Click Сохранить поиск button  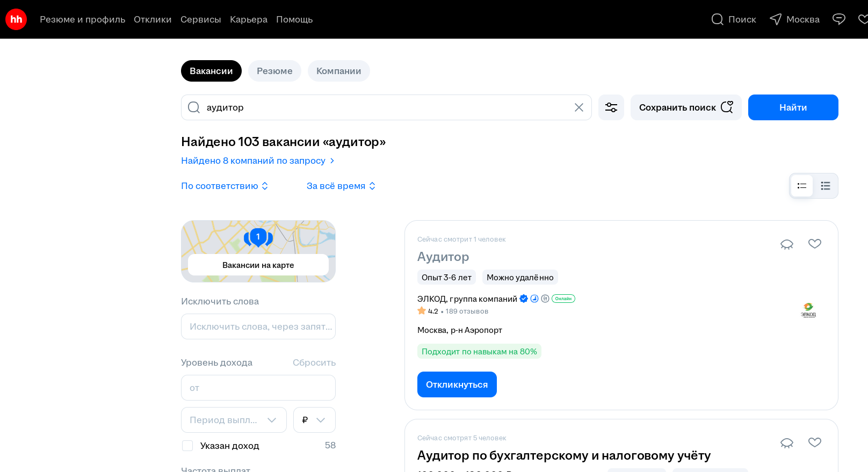[x=686, y=107]
